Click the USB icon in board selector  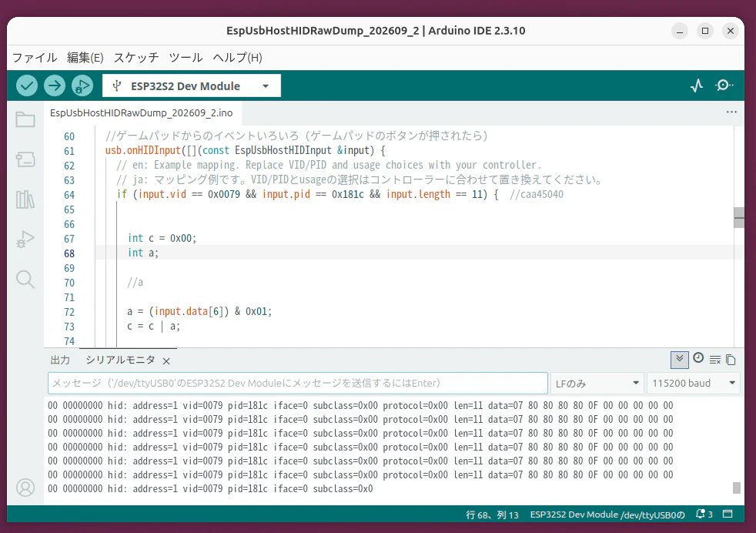[117, 85]
